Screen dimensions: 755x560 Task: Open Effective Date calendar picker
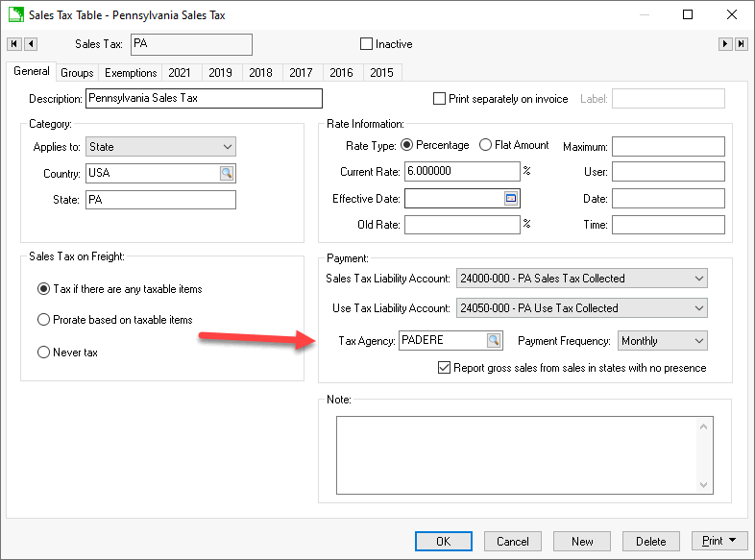[x=511, y=199]
